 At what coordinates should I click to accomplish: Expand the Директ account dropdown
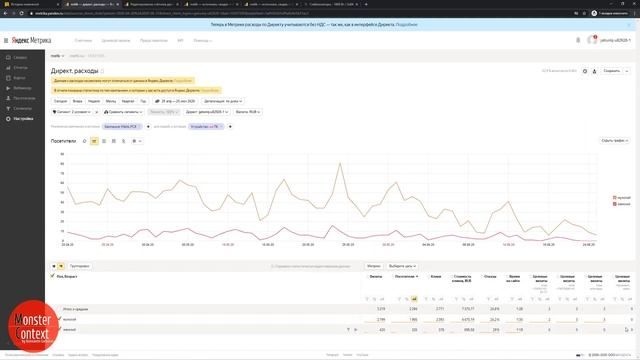[207, 112]
